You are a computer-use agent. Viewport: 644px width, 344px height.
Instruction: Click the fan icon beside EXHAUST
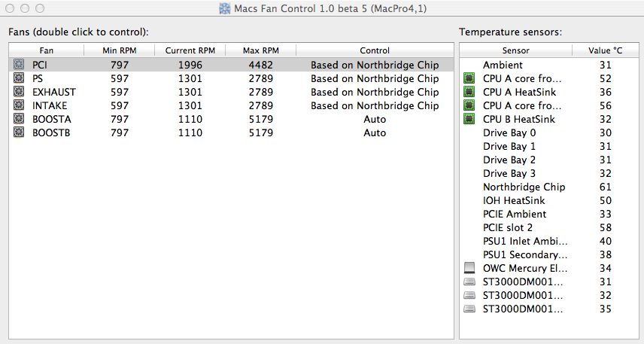pyautogui.click(x=19, y=92)
